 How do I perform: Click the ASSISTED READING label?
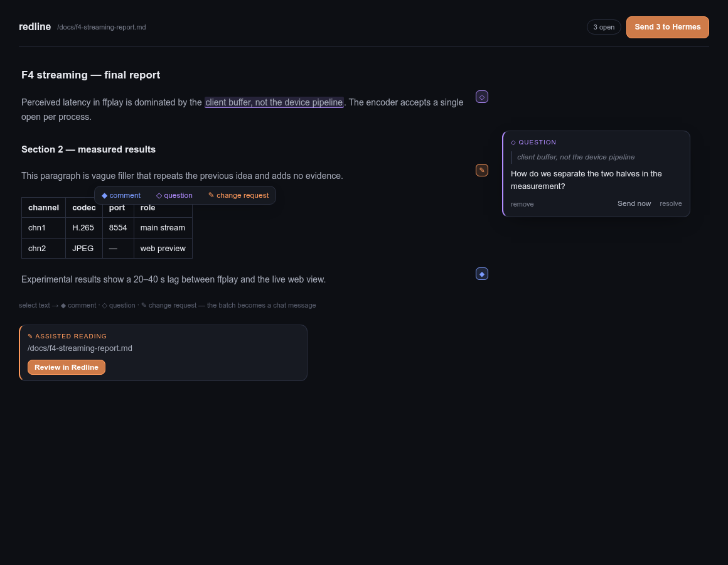pos(67,336)
